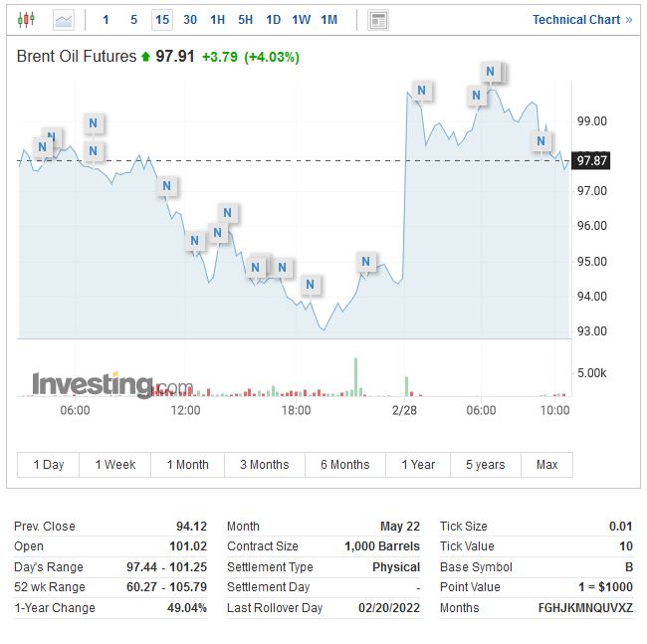
Task: Switch to the 6 Months range tab
Action: pos(344,465)
